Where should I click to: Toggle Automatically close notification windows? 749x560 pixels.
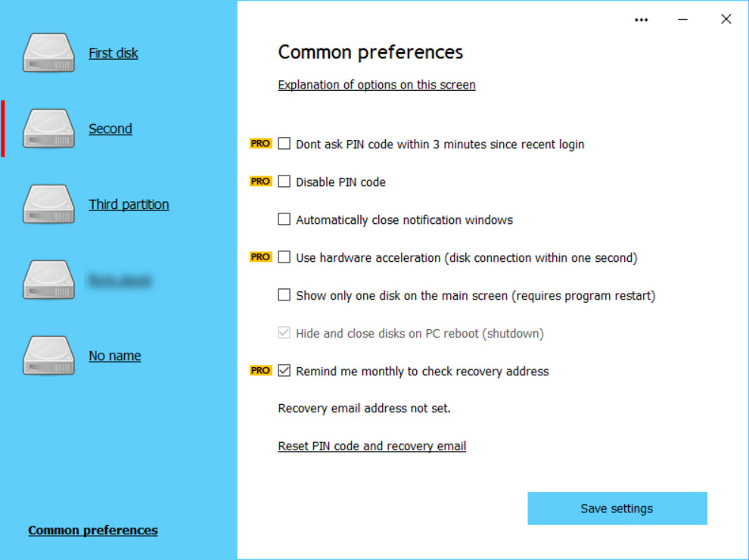click(x=284, y=219)
